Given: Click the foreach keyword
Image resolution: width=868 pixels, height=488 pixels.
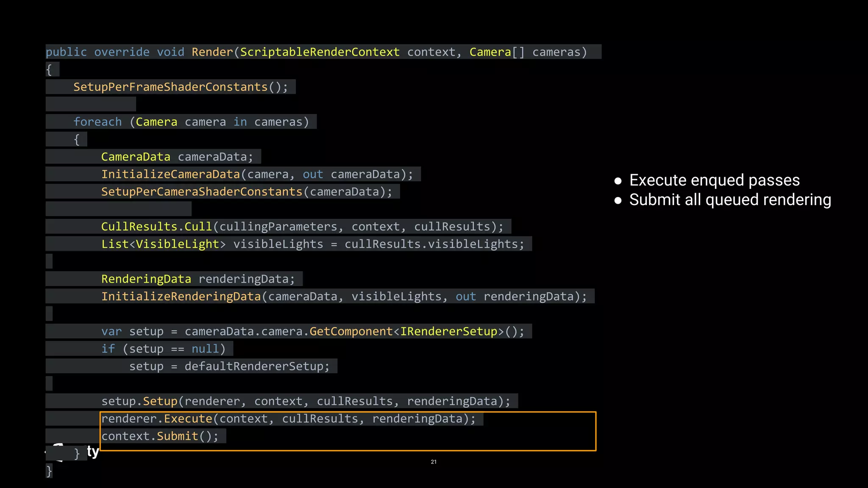Looking at the screenshot, I should [97, 122].
